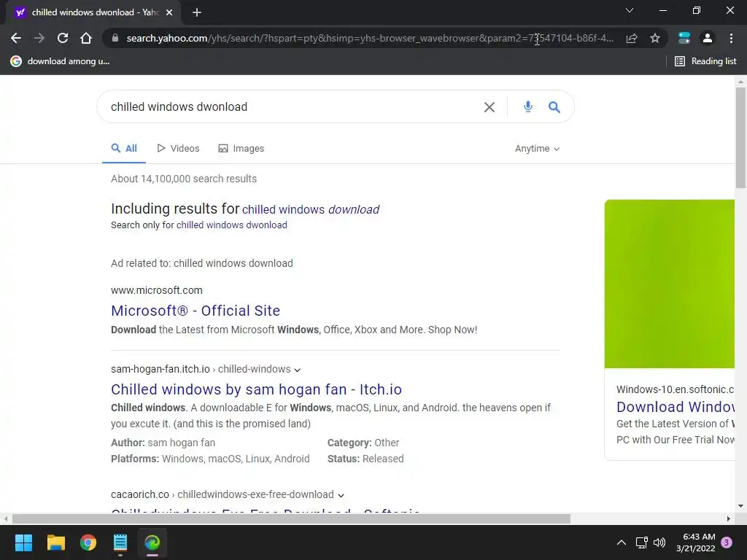Switch to the Videos tab
The width and height of the screenshot is (747, 560).
point(178,149)
